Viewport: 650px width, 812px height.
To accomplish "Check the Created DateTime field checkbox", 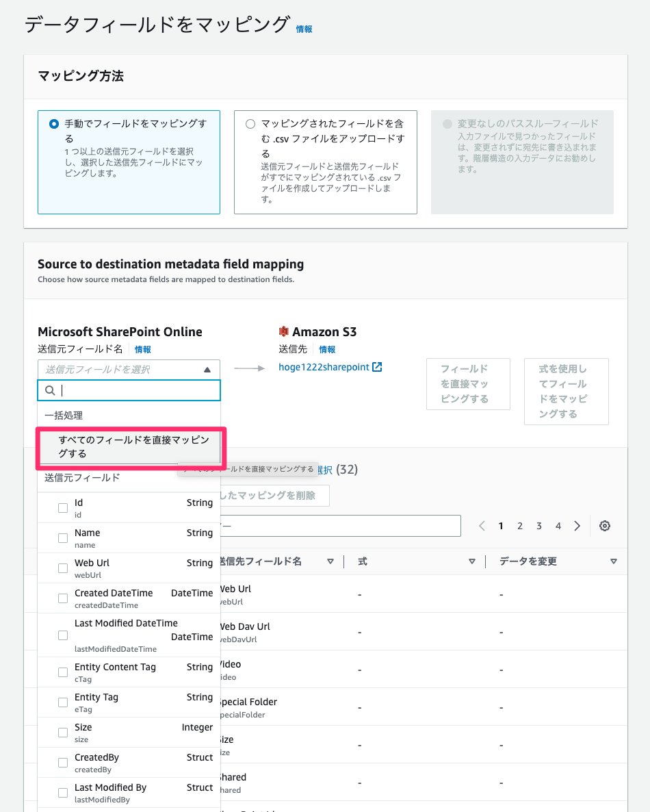I will pyautogui.click(x=63, y=598).
